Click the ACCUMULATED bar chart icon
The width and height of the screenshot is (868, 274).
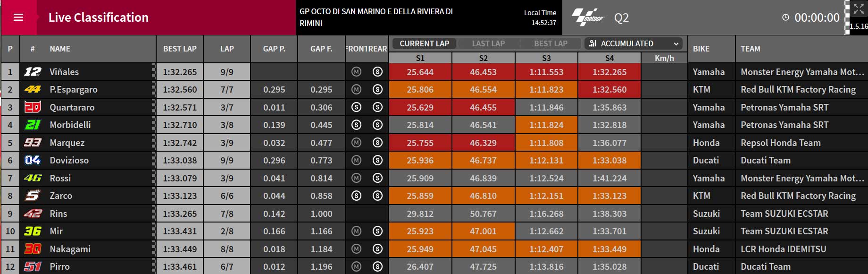(x=593, y=43)
